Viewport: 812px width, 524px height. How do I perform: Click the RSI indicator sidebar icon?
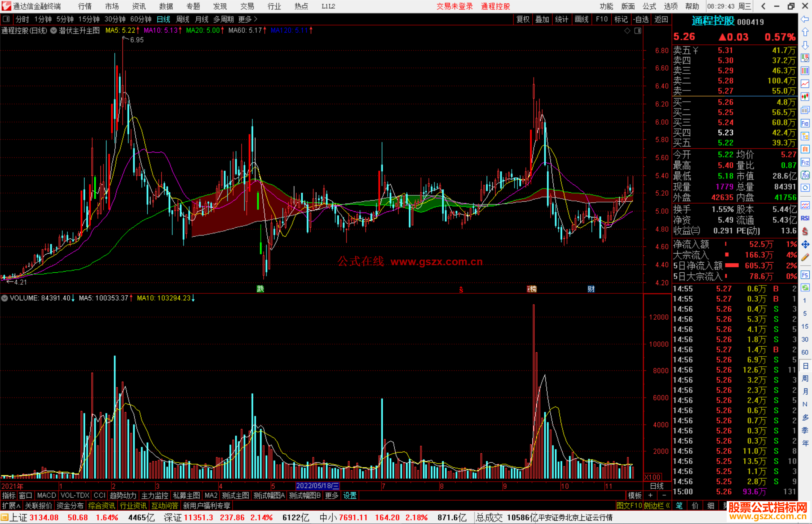[x=805, y=218]
